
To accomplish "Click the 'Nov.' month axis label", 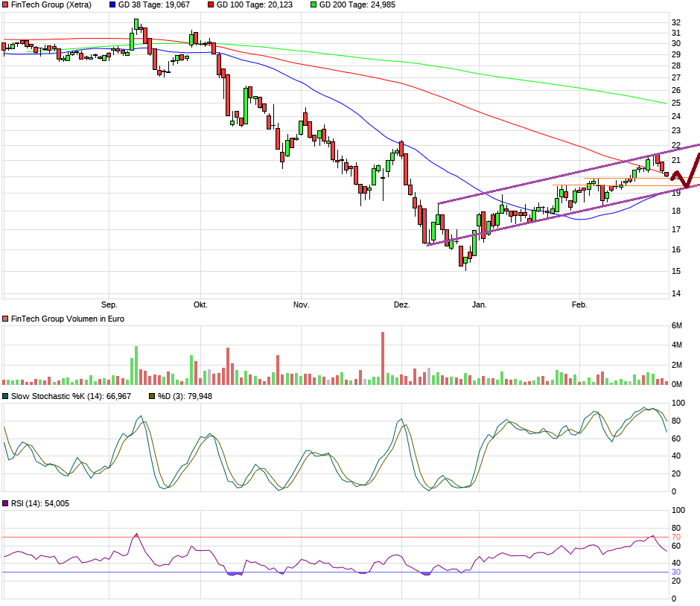I will (x=302, y=304).
